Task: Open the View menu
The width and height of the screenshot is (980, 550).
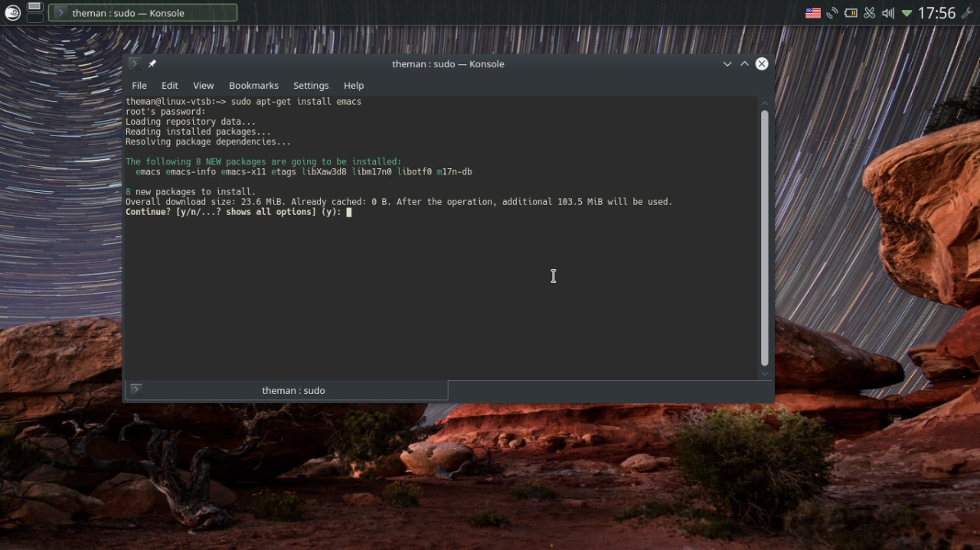Action: coord(204,86)
